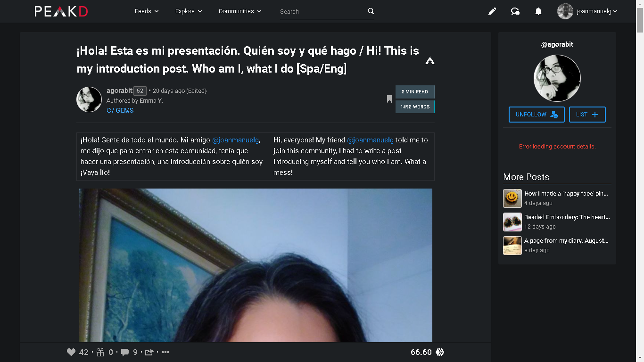
Task: Click the 'More Posts' heading
Action: [526, 177]
